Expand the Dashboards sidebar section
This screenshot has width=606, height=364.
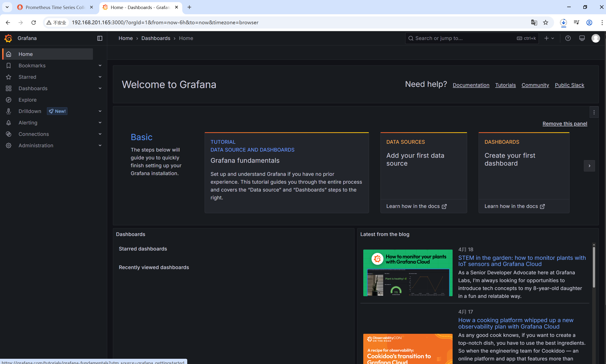point(100,88)
